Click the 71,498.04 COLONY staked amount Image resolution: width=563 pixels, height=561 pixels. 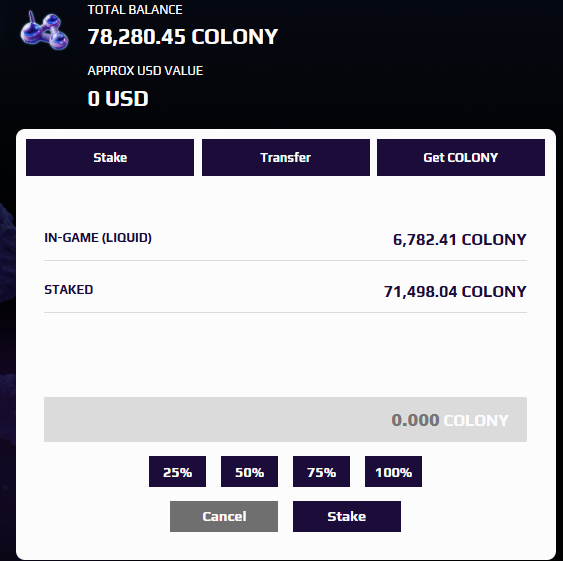pyautogui.click(x=455, y=292)
